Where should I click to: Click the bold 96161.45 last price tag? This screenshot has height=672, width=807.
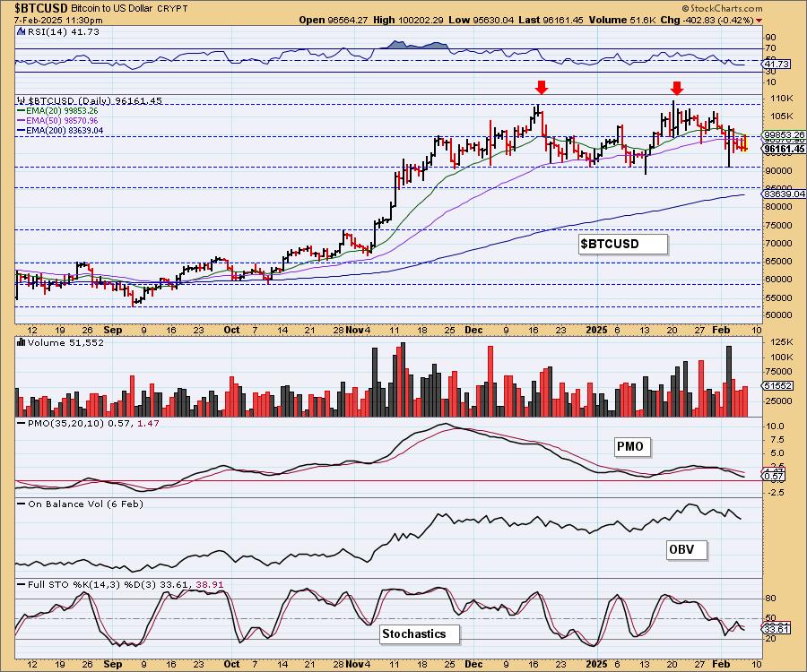[785, 149]
